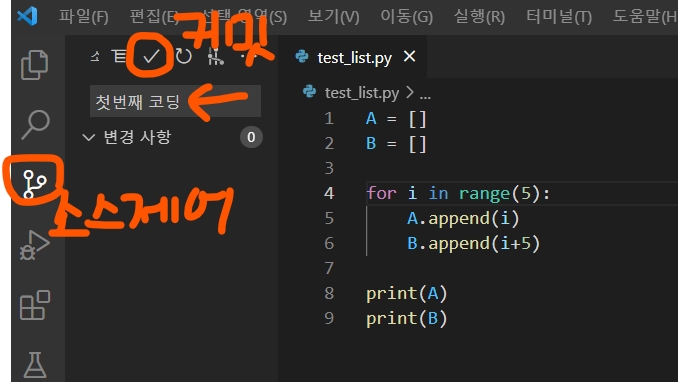Open the Run and Debug view
Image resolution: width=678 pixels, height=382 pixels.
tap(35, 245)
